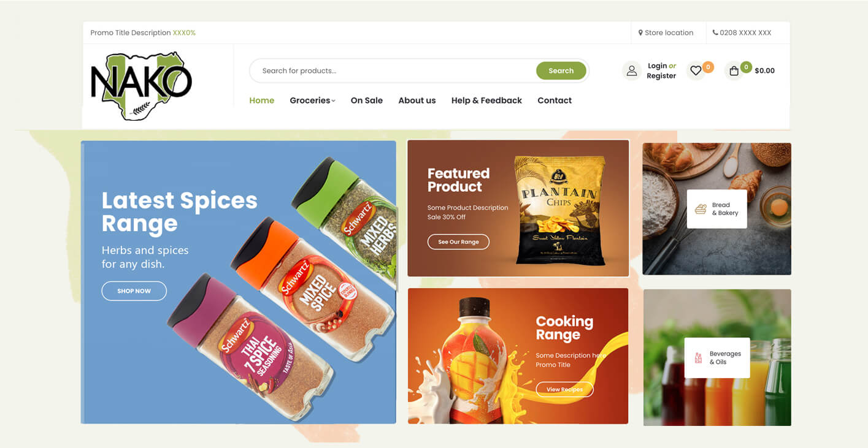The width and height of the screenshot is (868, 448).
Task: Open the Contact menu link
Action: pyautogui.click(x=555, y=101)
